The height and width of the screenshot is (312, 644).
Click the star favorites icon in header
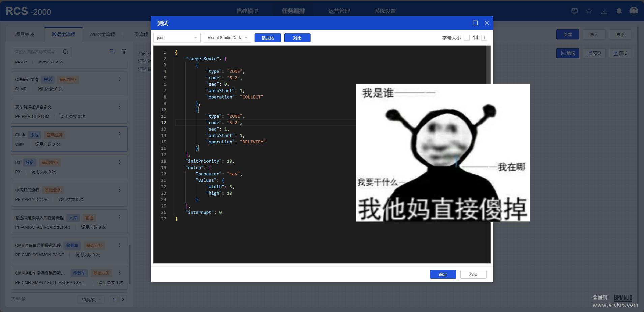point(589,11)
